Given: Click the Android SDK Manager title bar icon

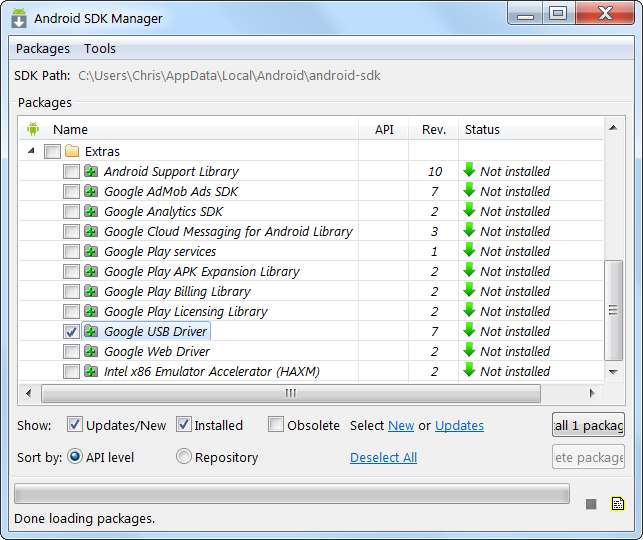Looking at the screenshot, I should click(x=19, y=18).
